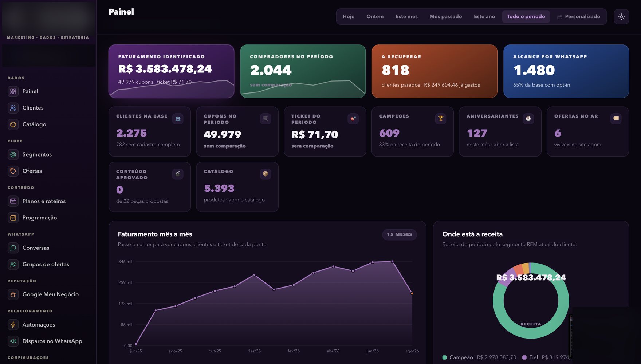
Task: Open Conversas chat icon in sidebar
Action: (x=13, y=248)
